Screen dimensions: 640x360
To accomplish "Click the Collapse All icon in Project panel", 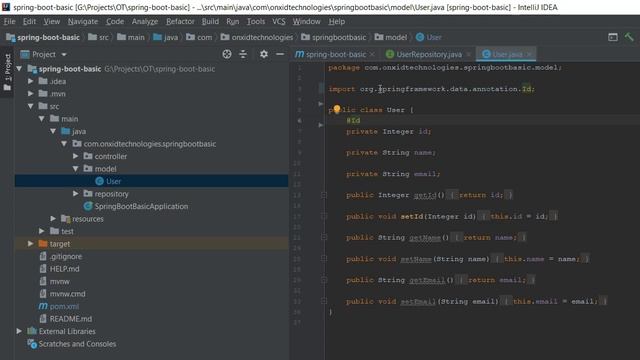I will tap(243, 54).
